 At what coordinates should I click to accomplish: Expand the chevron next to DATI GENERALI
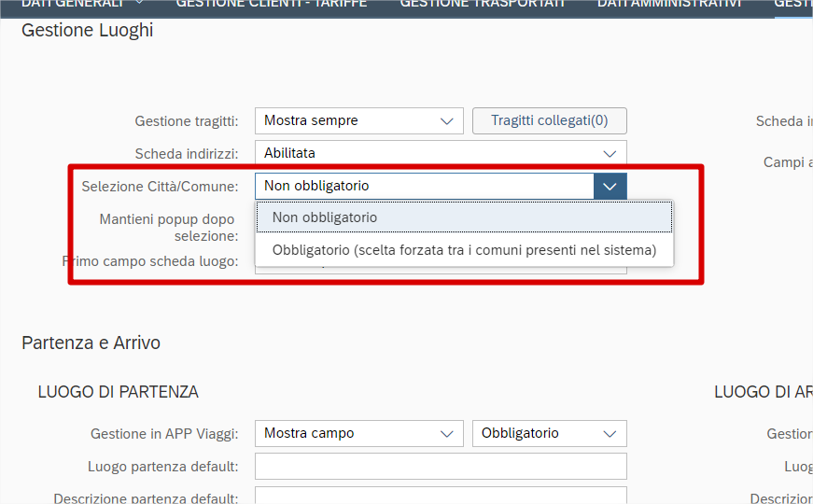pos(139,4)
